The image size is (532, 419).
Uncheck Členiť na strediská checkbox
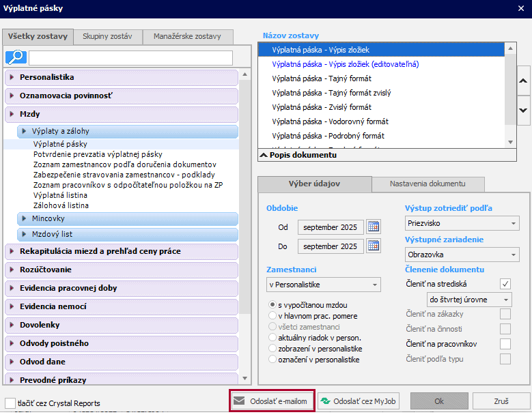[505, 283]
